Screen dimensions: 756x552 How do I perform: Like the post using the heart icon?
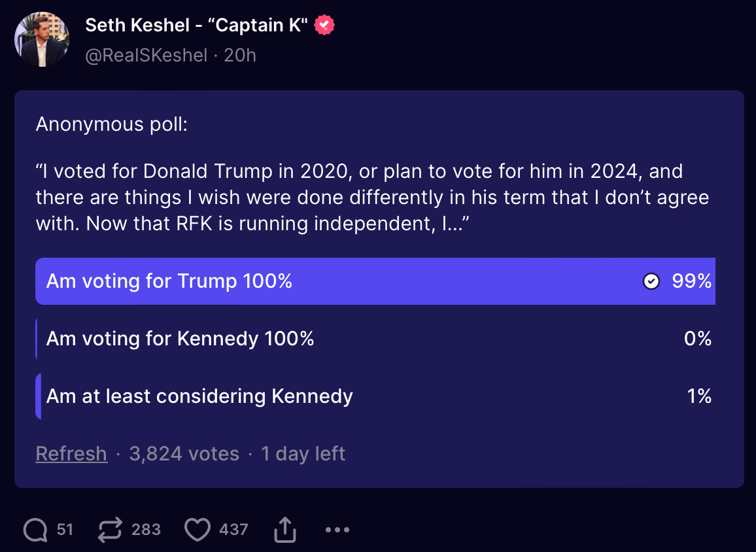point(197,530)
